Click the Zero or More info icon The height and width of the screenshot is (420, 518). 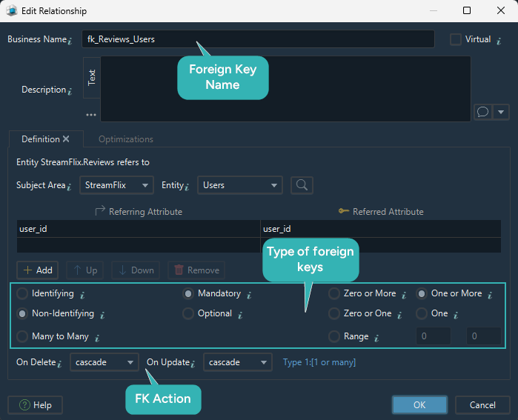tap(404, 295)
